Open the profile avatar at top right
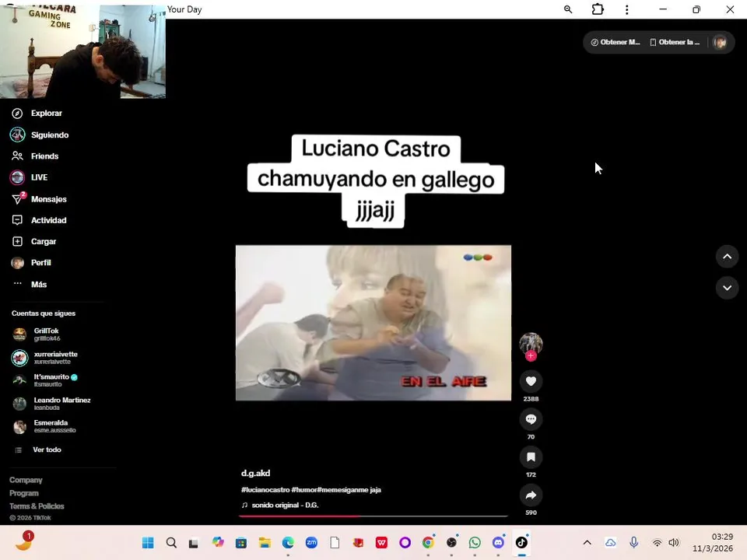 pos(720,42)
